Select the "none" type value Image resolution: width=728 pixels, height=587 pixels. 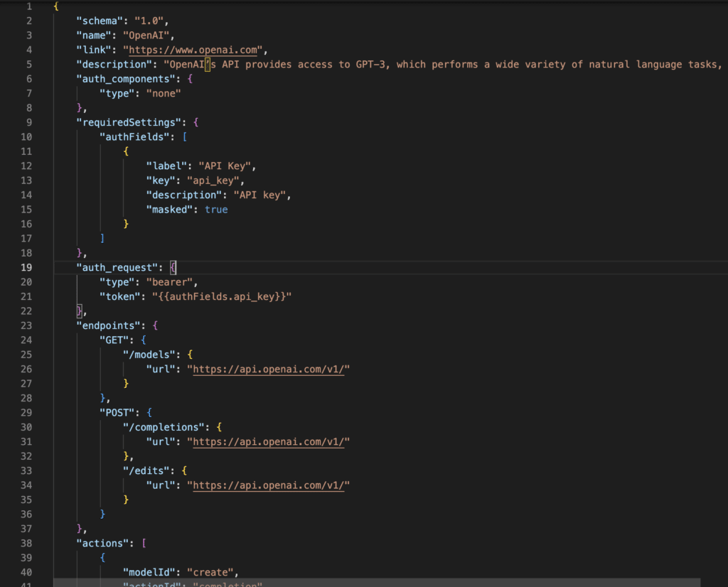point(164,93)
